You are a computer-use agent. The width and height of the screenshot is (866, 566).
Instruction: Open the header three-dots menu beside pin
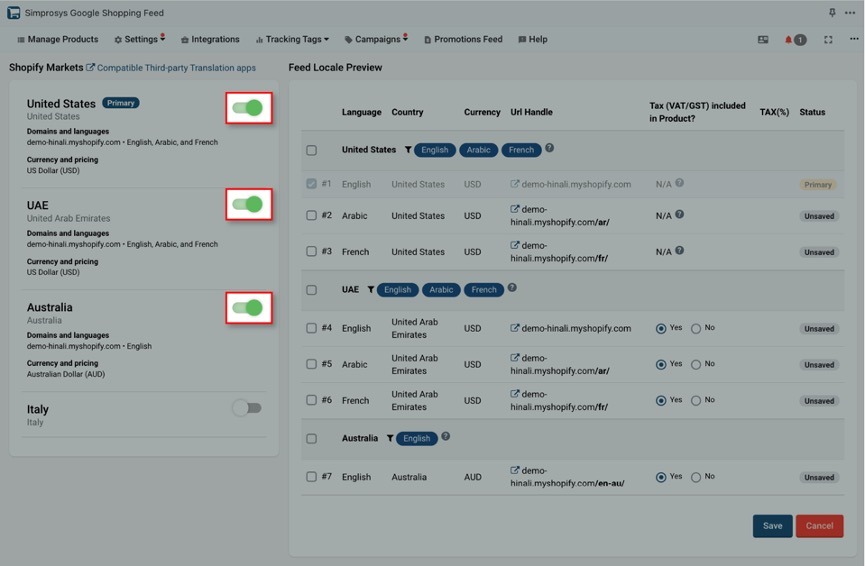coord(850,13)
